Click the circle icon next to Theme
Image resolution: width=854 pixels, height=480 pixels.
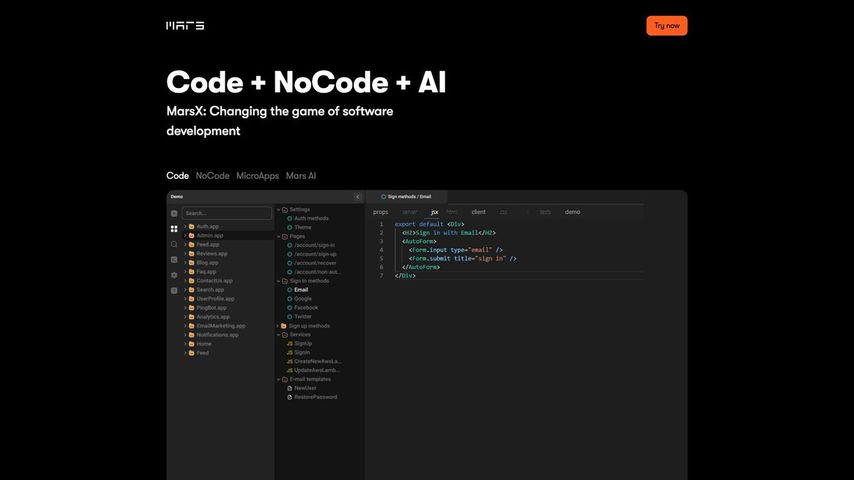coord(290,227)
